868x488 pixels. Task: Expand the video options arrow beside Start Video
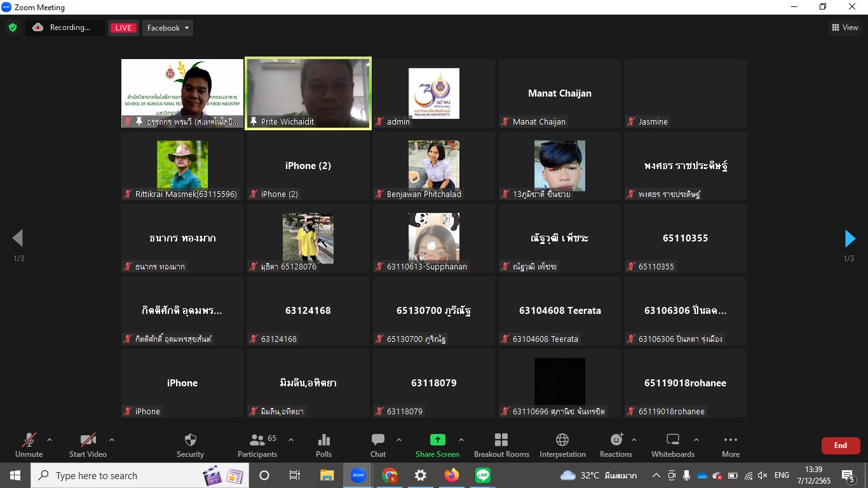112,440
